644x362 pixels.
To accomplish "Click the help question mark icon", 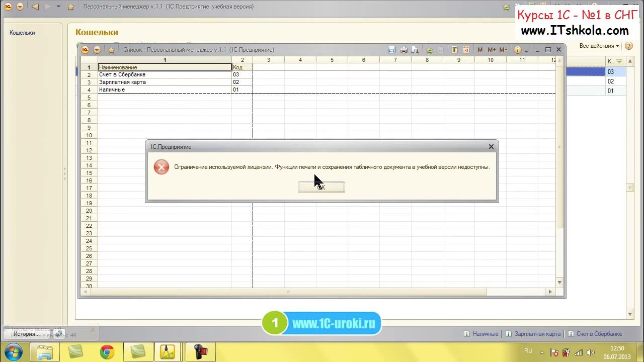I will (x=628, y=46).
